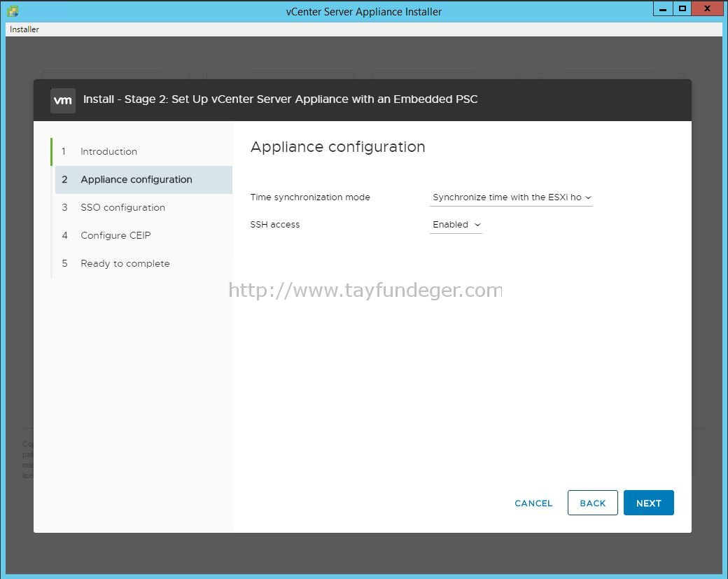Click the NEXT button
Viewport: 728px width, 579px height.
649,503
